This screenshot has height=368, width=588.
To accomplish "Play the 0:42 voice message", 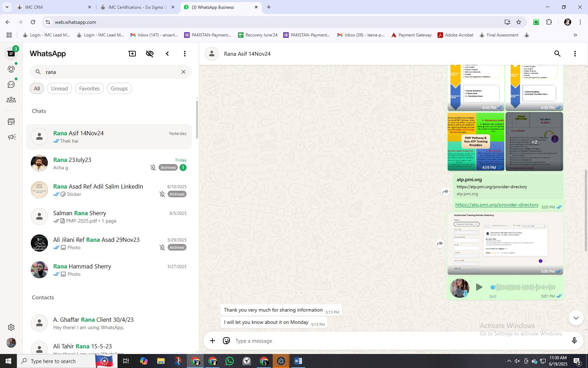I will pos(479,287).
